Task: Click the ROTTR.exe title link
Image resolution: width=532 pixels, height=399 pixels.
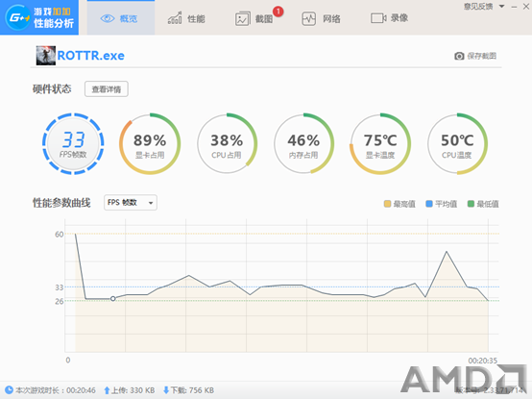Action: pyautogui.click(x=91, y=56)
